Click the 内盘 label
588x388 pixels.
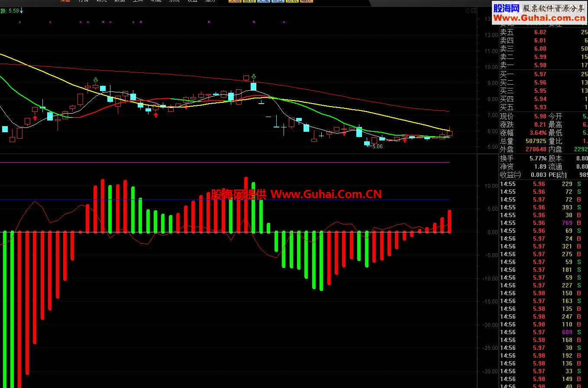coord(556,149)
